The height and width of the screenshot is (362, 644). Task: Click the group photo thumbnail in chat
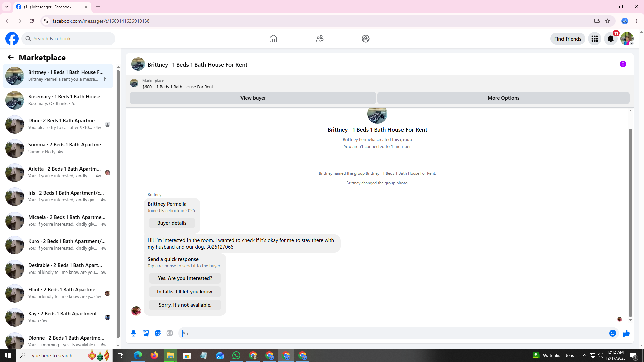(x=377, y=115)
